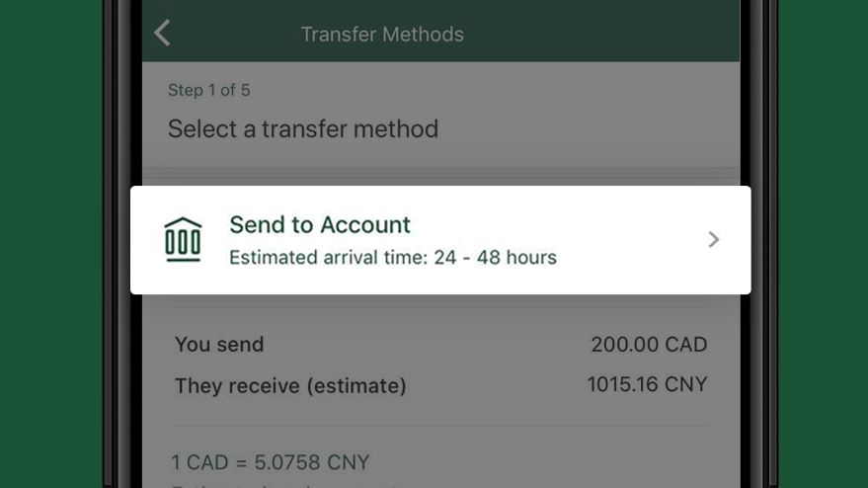Image resolution: width=868 pixels, height=488 pixels.
Task: Tap the Step 1 of 5 indicator
Action: (208, 90)
